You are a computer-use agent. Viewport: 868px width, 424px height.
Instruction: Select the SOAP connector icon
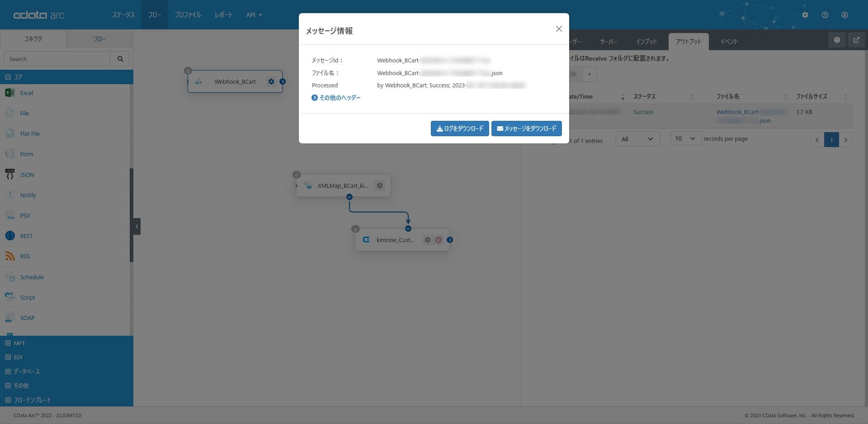click(x=10, y=318)
